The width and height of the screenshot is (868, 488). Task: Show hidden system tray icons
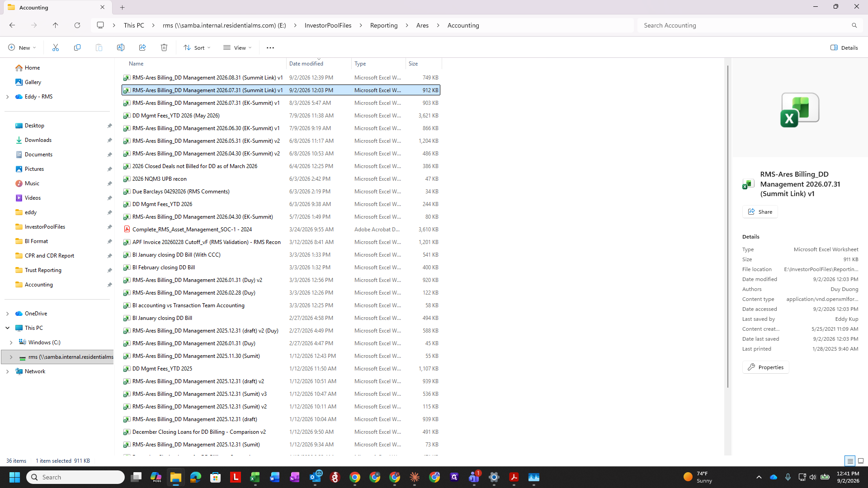[759, 477]
